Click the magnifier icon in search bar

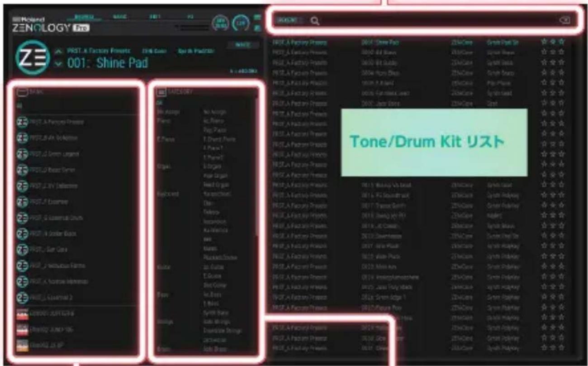tap(315, 21)
